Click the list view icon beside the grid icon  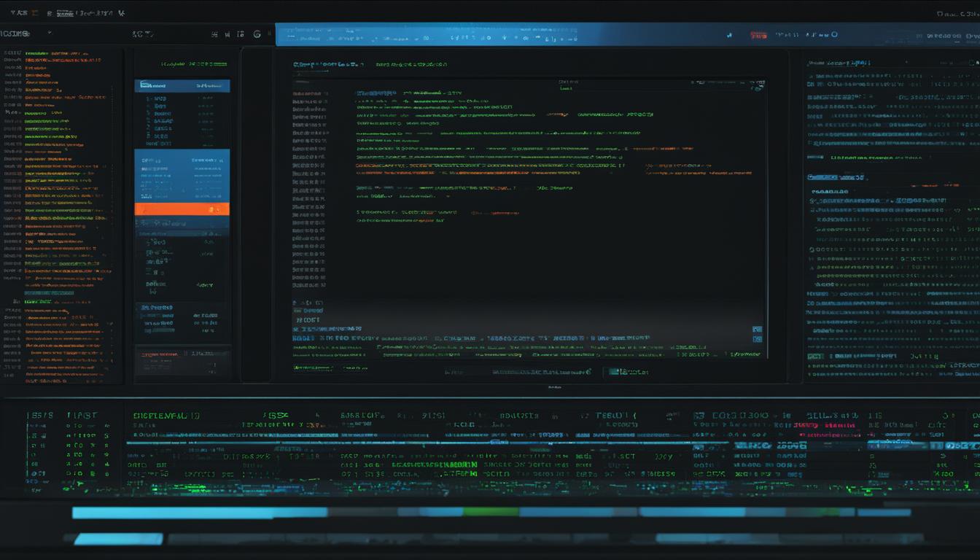click(x=228, y=34)
